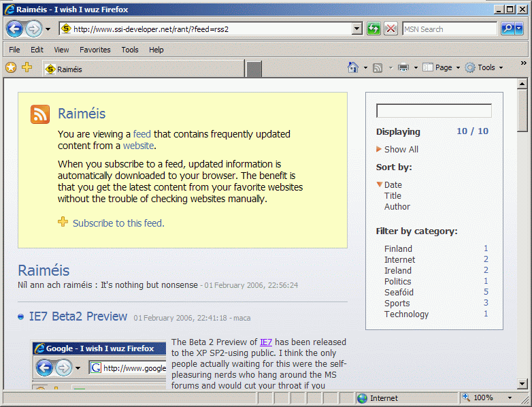This screenshot has height=407, width=532.
Task: Sort feed items by Author
Action: click(x=397, y=206)
